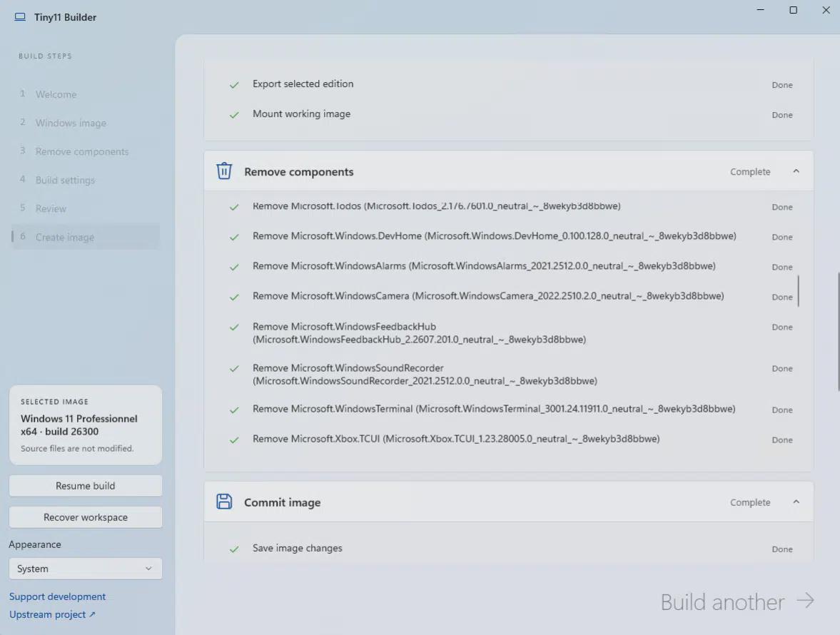Click the checkmark for Remove Microsoft.Windows.DevHome row
This screenshot has height=635, width=840.
coord(234,237)
